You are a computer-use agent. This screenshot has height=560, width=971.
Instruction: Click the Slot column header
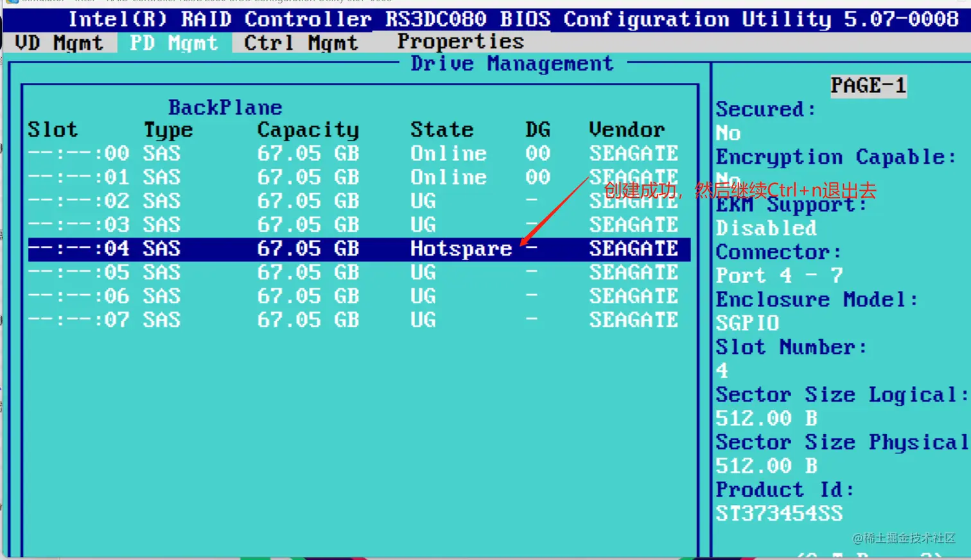pos(53,130)
